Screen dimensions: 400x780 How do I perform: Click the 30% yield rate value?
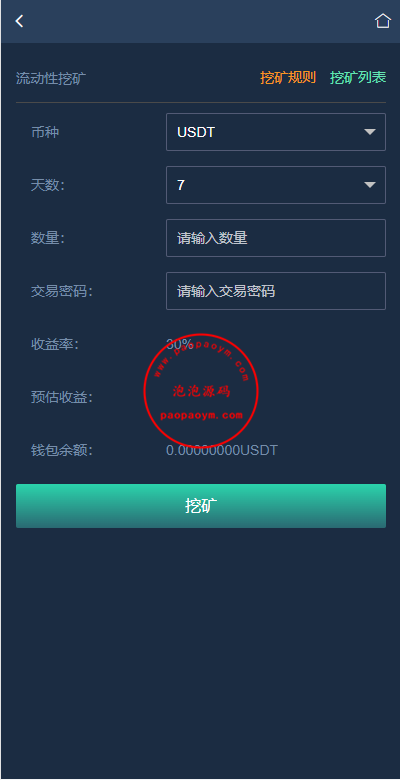(x=179, y=344)
